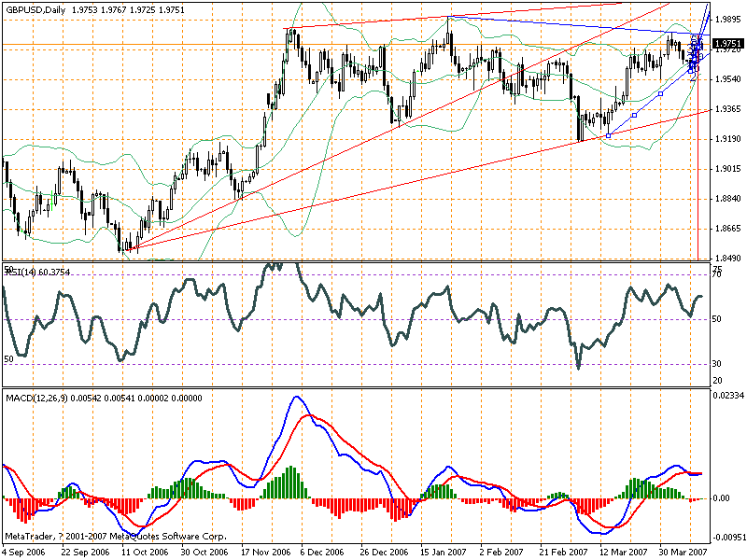The width and height of the screenshot is (747, 560).
Task: Click the RSI scale value 20
Action: pyautogui.click(x=717, y=380)
